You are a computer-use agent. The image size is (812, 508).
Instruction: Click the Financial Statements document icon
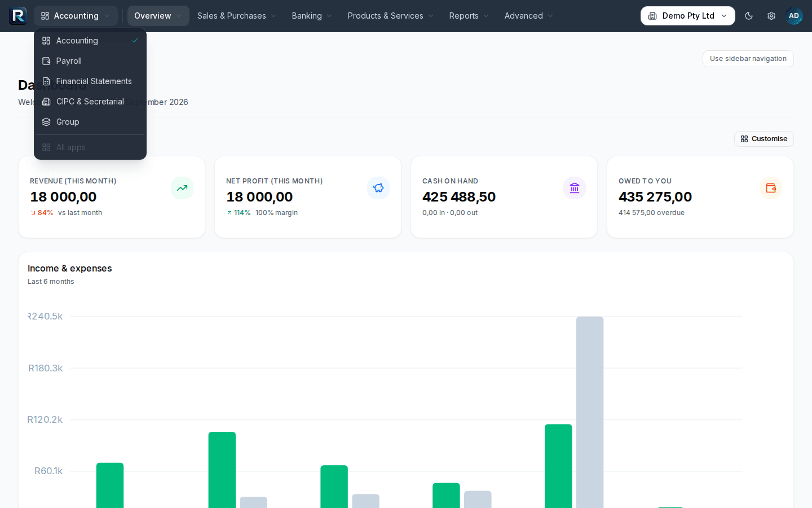[46, 81]
